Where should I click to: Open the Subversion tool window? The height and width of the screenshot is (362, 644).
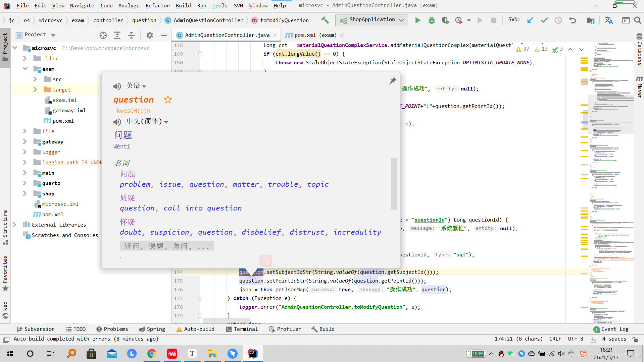36,329
